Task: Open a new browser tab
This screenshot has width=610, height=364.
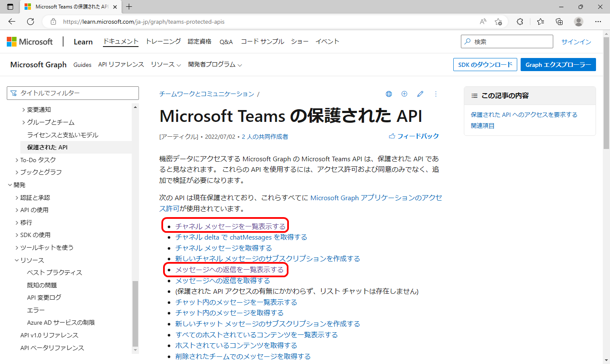Action: pos(129,7)
